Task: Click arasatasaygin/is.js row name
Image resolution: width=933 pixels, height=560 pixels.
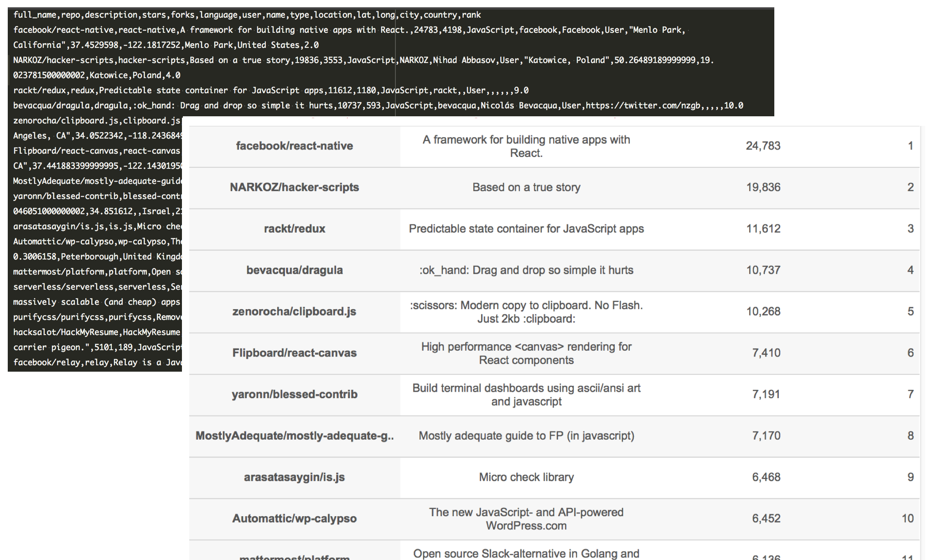Action: [294, 477]
